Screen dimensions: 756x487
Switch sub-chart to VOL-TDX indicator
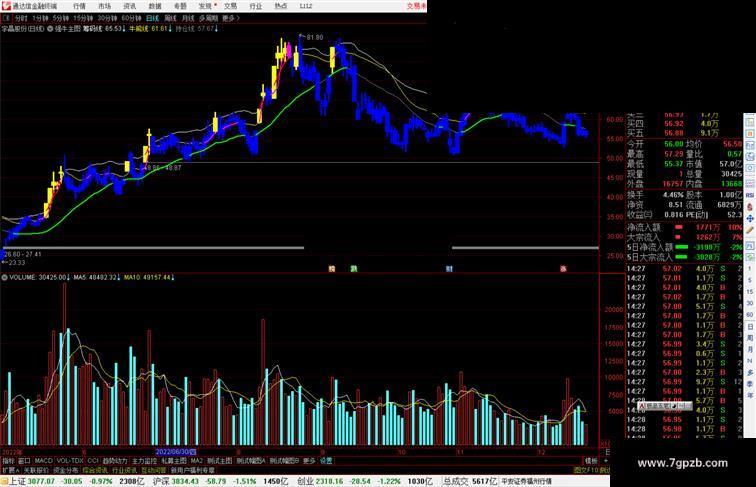70,461
